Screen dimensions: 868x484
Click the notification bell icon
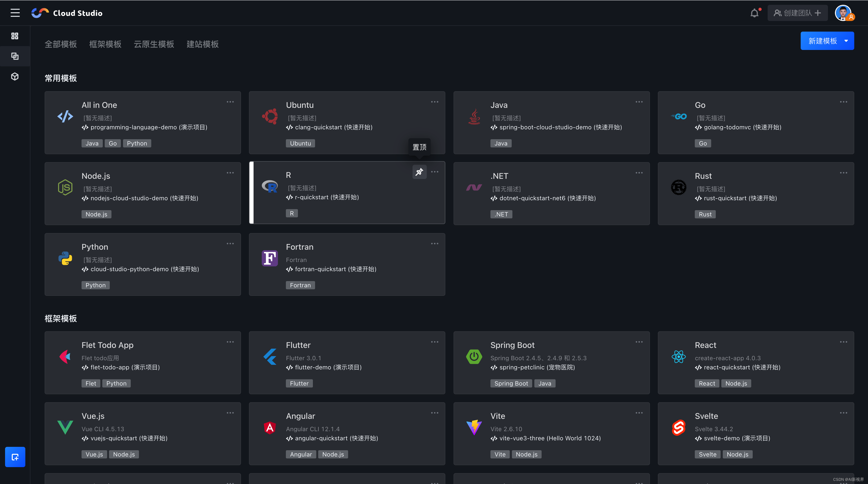click(754, 13)
